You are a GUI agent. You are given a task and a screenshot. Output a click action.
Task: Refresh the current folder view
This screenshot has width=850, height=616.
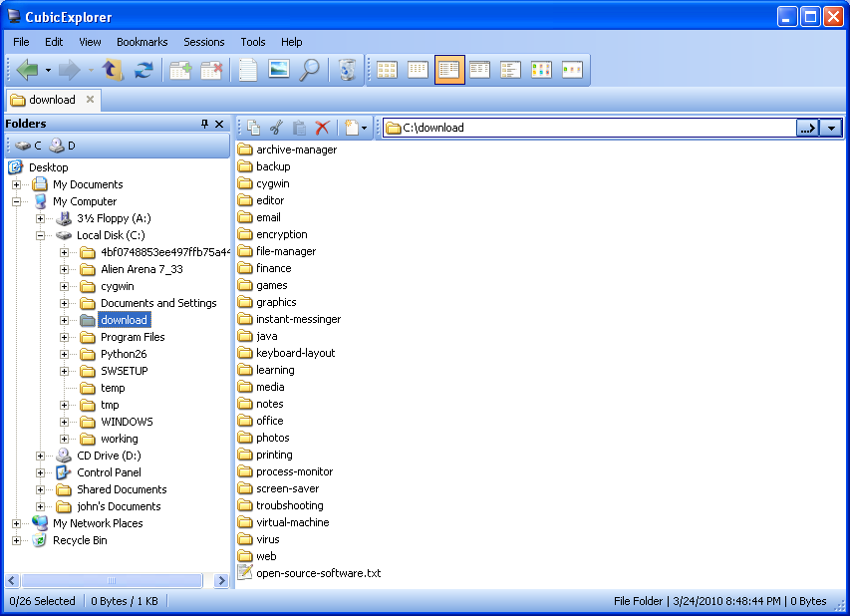click(144, 70)
